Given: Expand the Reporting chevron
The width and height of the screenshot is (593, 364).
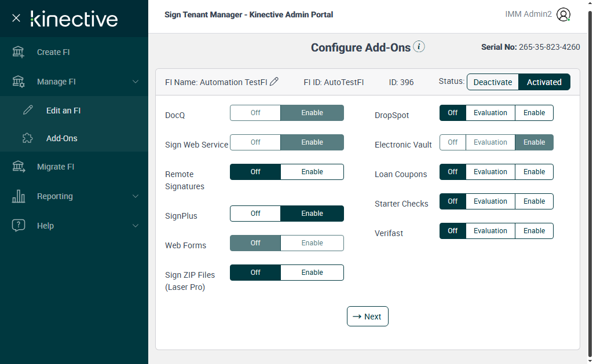Looking at the screenshot, I should click(136, 196).
